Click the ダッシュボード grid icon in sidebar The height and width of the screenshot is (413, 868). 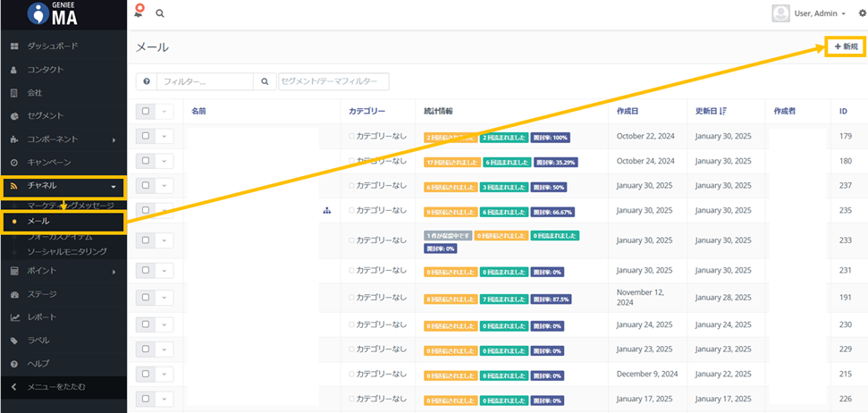[14, 46]
